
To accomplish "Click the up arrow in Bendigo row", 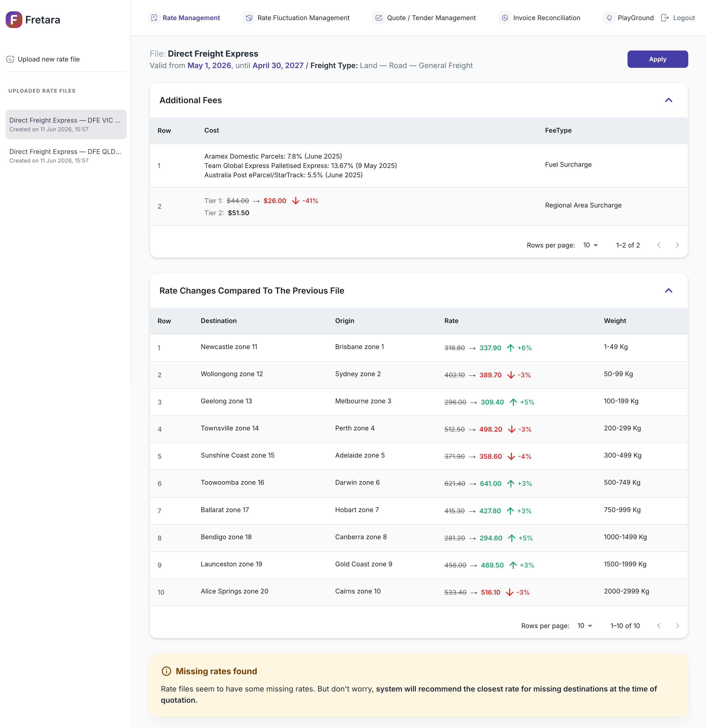I will coord(511,538).
